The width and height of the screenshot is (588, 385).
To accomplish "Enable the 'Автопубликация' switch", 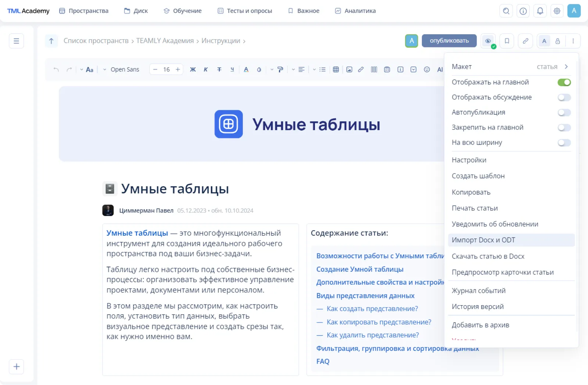I will pyautogui.click(x=564, y=113).
